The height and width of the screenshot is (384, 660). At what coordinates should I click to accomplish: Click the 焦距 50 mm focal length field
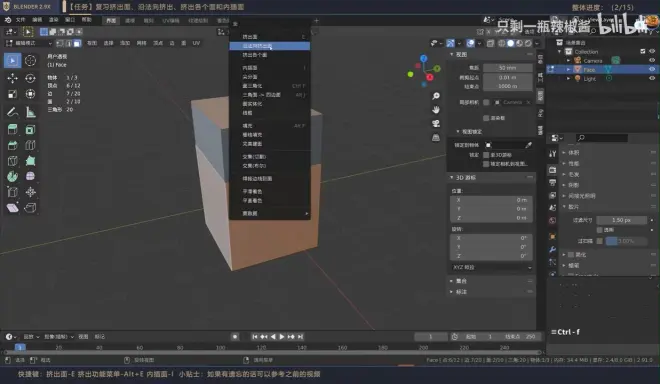click(x=508, y=68)
